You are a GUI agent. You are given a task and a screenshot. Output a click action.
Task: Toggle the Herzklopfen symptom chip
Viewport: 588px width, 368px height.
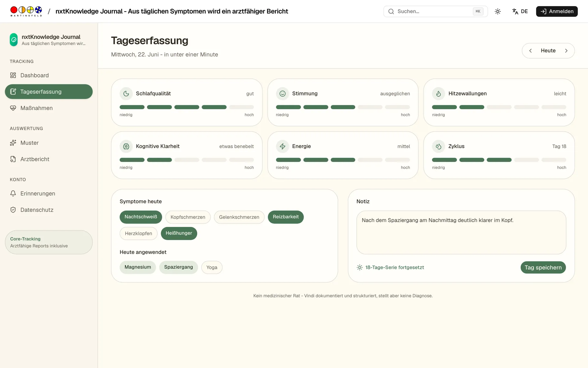tap(138, 233)
